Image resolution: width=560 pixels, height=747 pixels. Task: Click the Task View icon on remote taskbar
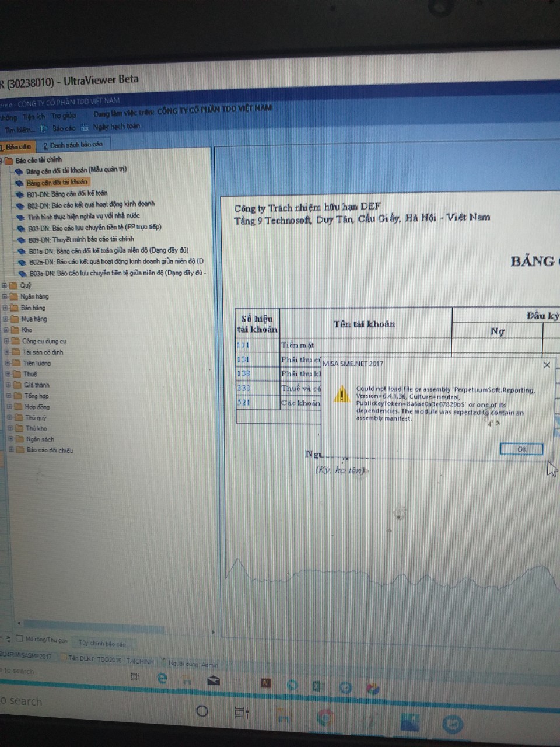click(135, 676)
